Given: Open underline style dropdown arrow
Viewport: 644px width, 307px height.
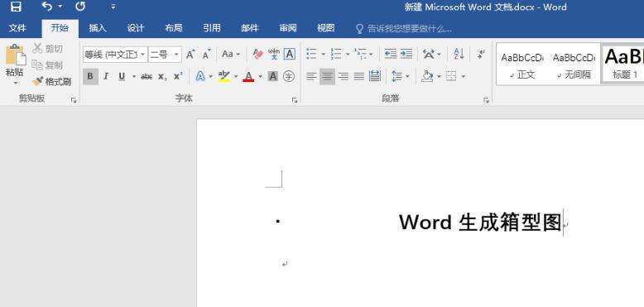Looking at the screenshot, I should tap(134, 76).
